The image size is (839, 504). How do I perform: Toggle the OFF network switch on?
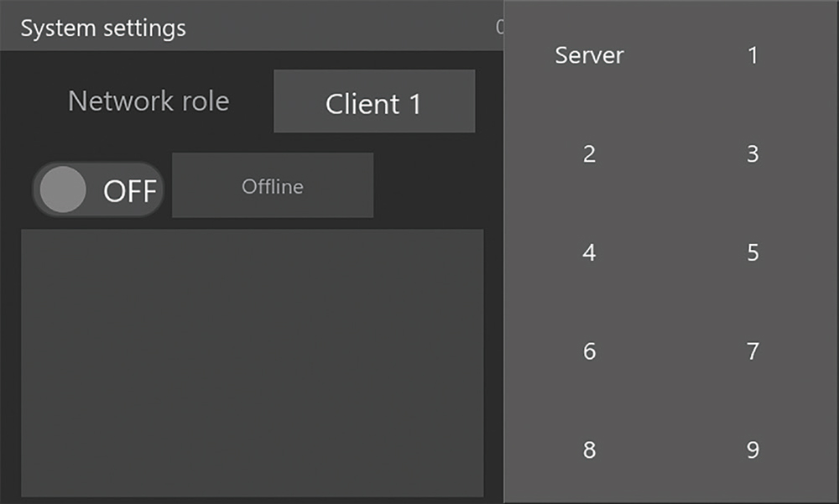click(x=98, y=190)
